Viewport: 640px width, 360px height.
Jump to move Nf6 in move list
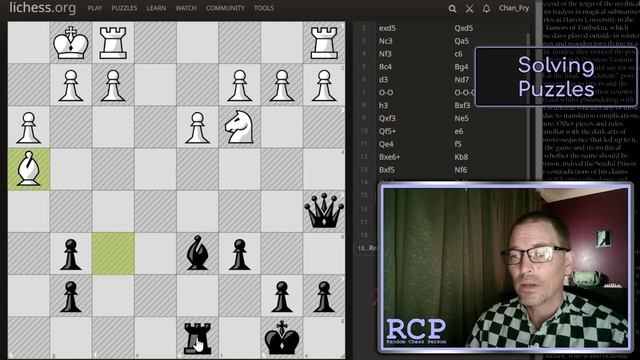[461, 170]
